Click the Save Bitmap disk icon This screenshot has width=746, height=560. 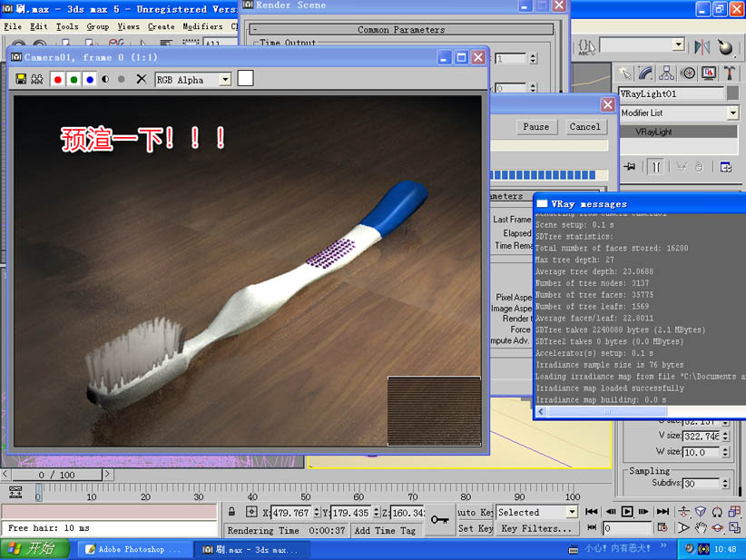pyautogui.click(x=20, y=80)
